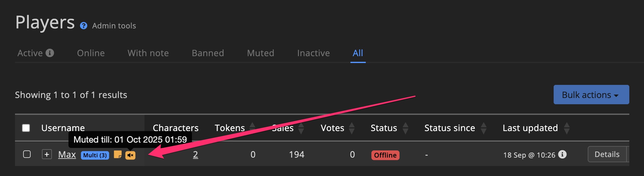Check the select-all checkbox in table header
This screenshot has width=644, height=176.
(26, 128)
